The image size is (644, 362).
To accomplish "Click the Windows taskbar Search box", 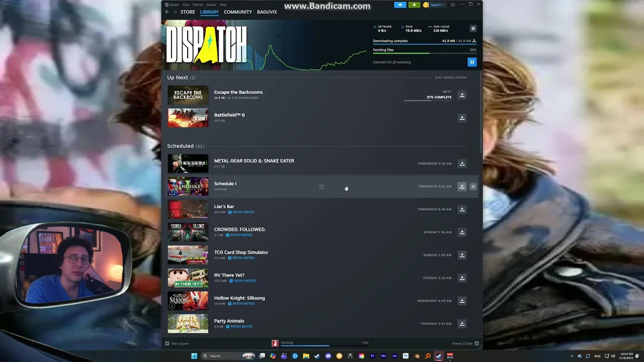I will [x=228, y=356].
